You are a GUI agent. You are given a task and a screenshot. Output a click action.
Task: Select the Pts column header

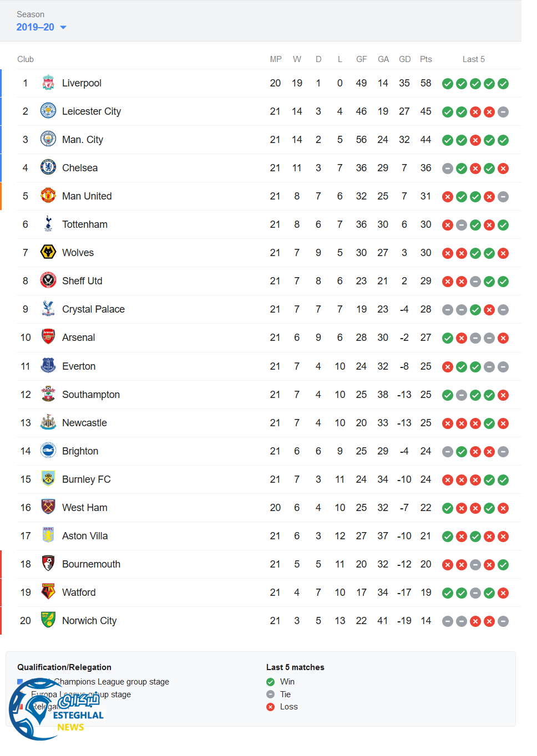click(x=425, y=59)
